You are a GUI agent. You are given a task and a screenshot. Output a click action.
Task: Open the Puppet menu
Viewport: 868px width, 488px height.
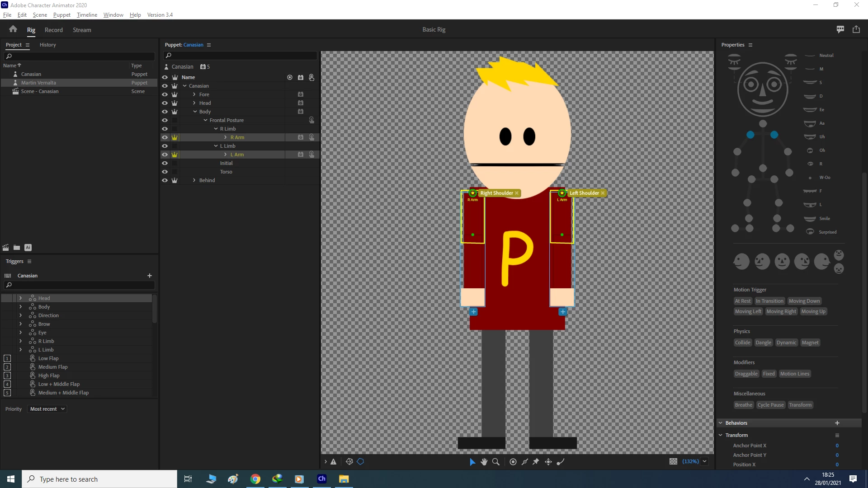tap(61, 15)
